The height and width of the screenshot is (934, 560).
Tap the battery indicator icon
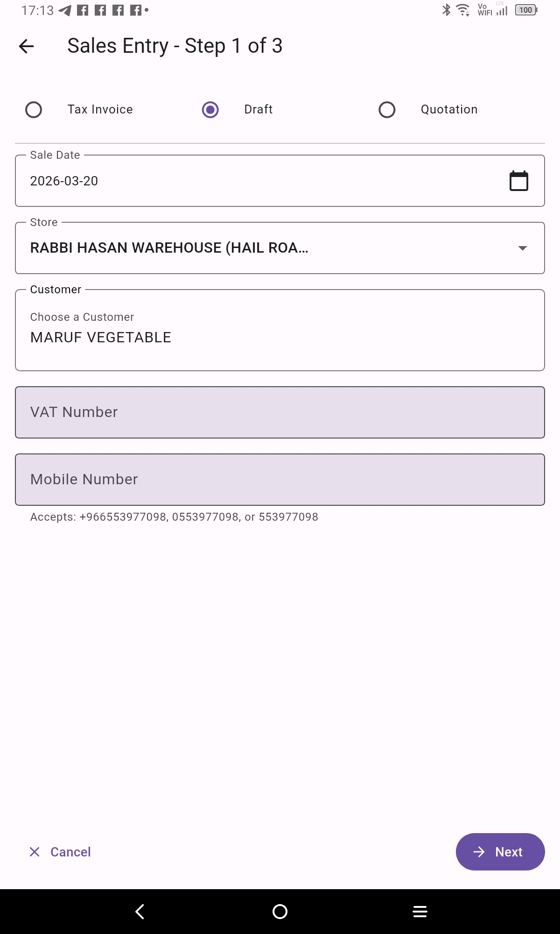(526, 10)
